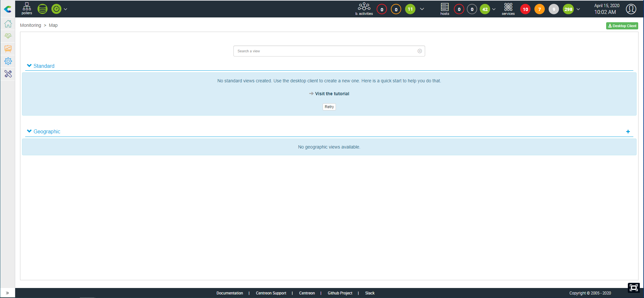644x298 pixels.
Task: Open the Administration tools sidebar icon
Action: pos(8,74)
